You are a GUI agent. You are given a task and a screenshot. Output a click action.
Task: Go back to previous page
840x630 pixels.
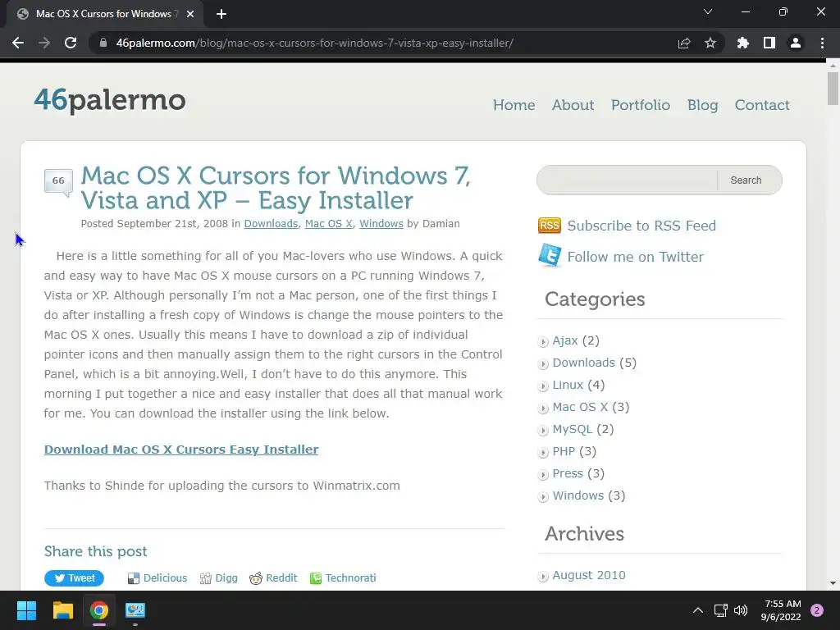click(18, 43)
